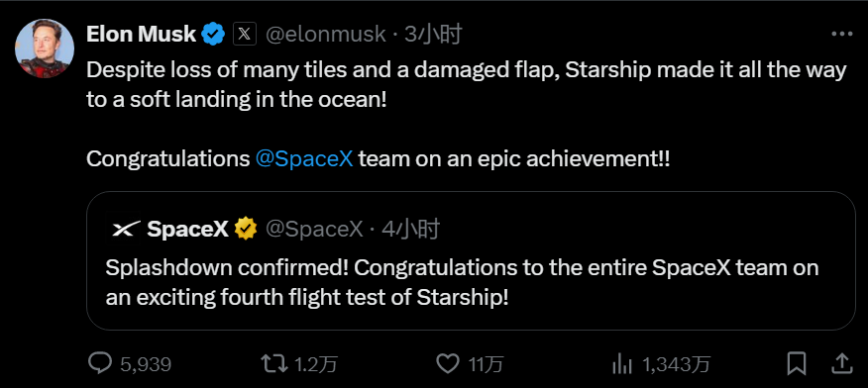Viewport: 868px width, 388px height.
Task: View analytics via bar chart icon 1,343万
Action: (x=623, y=363)
